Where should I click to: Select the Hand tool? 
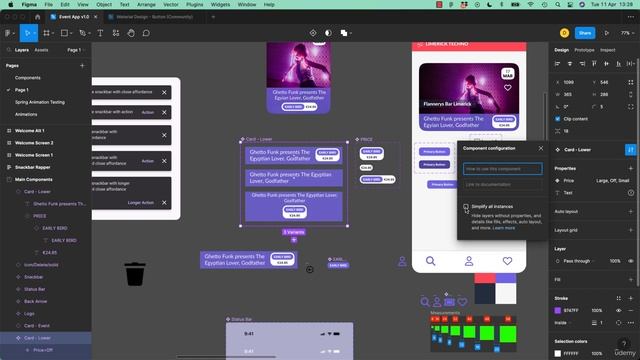[131, 33]
